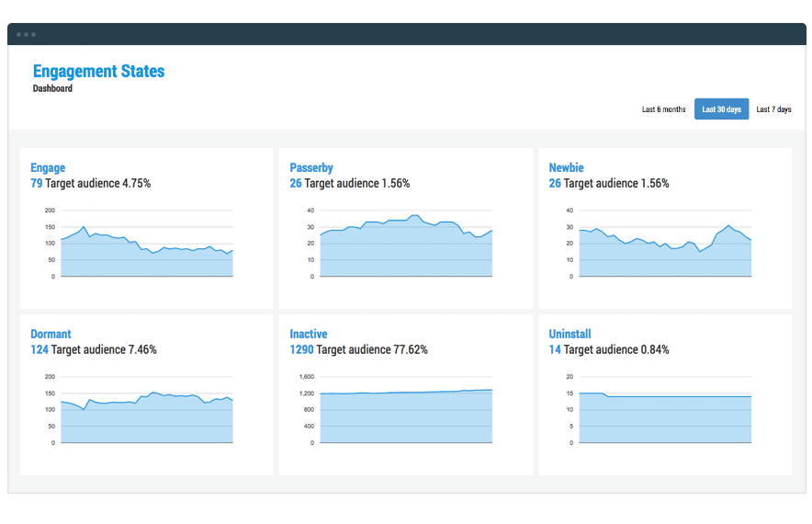Switch to Last 7 days view

pos(773,109)
